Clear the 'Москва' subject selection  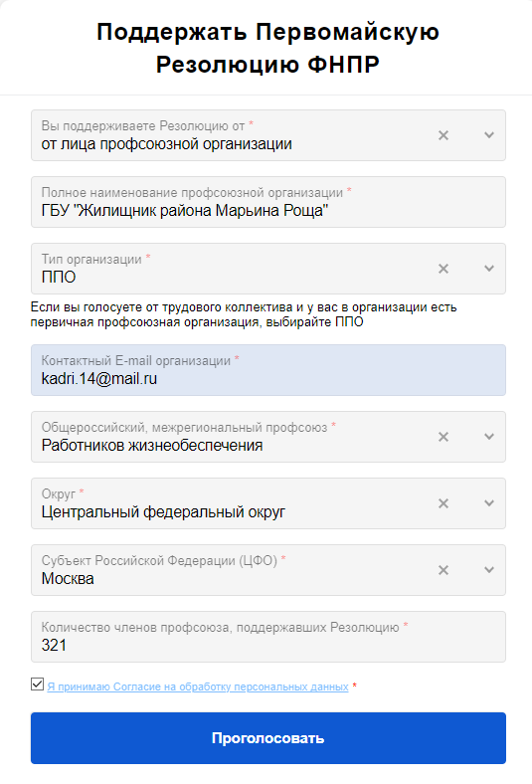pyautogui.click(x=443, y=570)
